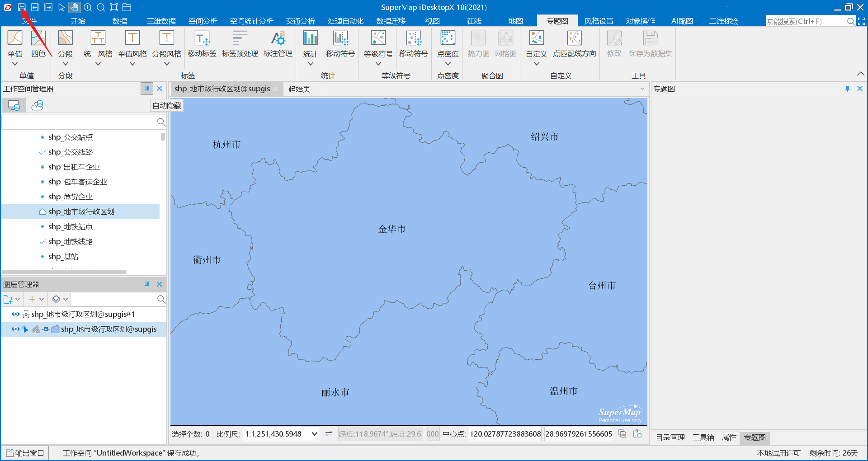Select shp_地铁站点 in workspace tree

pyautogui.click(x=71, y=226)
